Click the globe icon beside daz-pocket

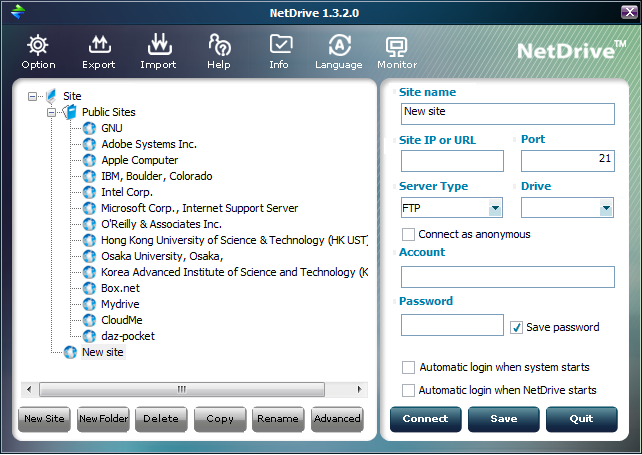[89, 336]
